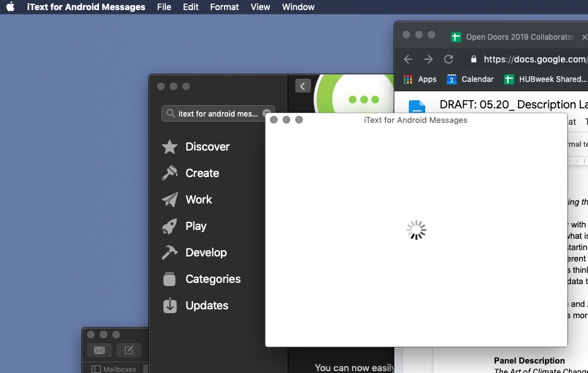Open the Apps bookmark shortcut in Chrome

420,79
